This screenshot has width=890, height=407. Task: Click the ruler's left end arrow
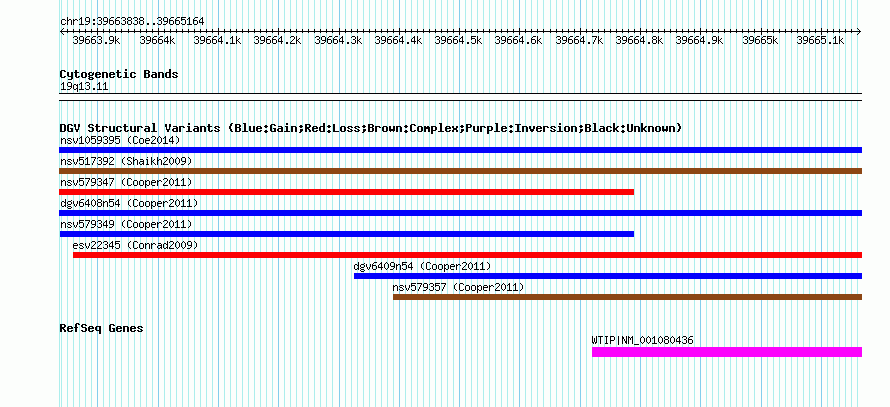click(62, 32)
